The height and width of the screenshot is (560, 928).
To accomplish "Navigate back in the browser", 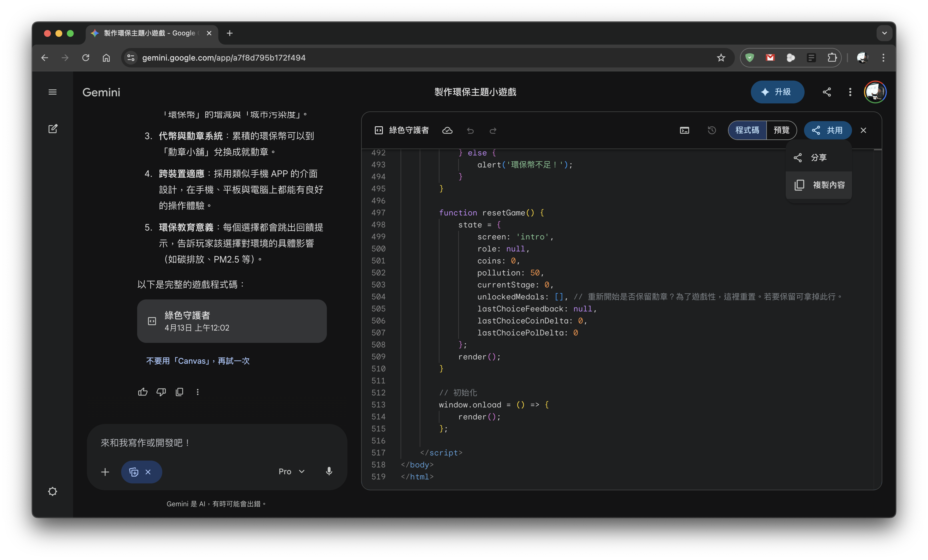I will [x=45, y=58].
